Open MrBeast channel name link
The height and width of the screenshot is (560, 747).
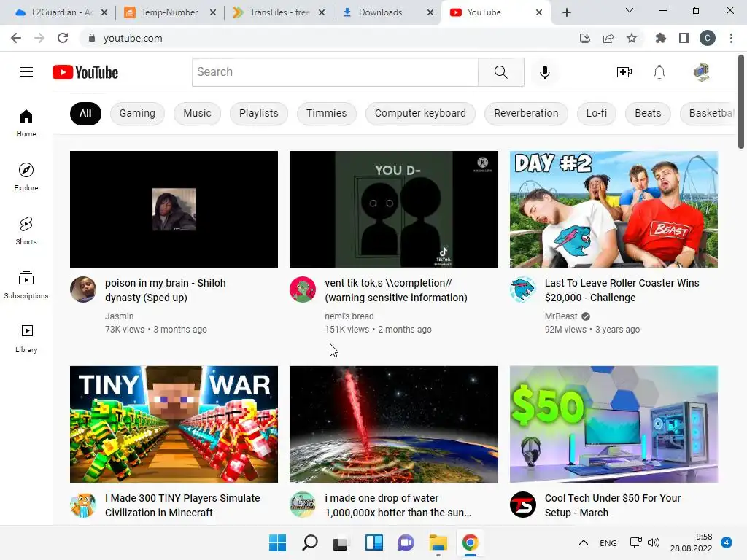[x=561, y=316]
